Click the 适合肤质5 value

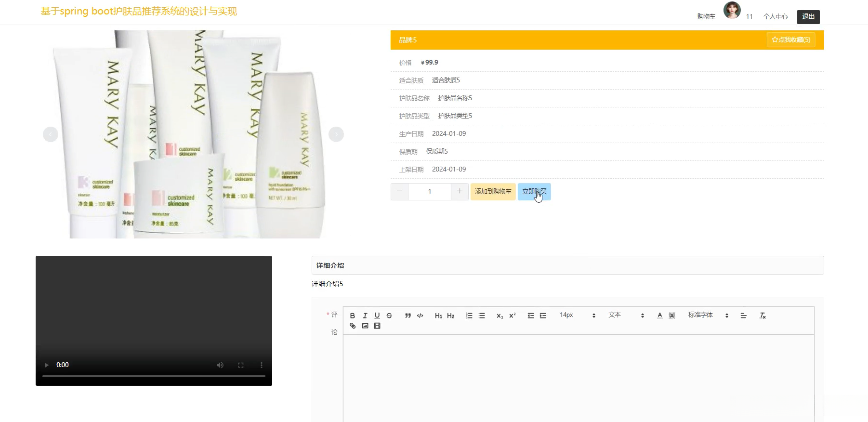446,80
